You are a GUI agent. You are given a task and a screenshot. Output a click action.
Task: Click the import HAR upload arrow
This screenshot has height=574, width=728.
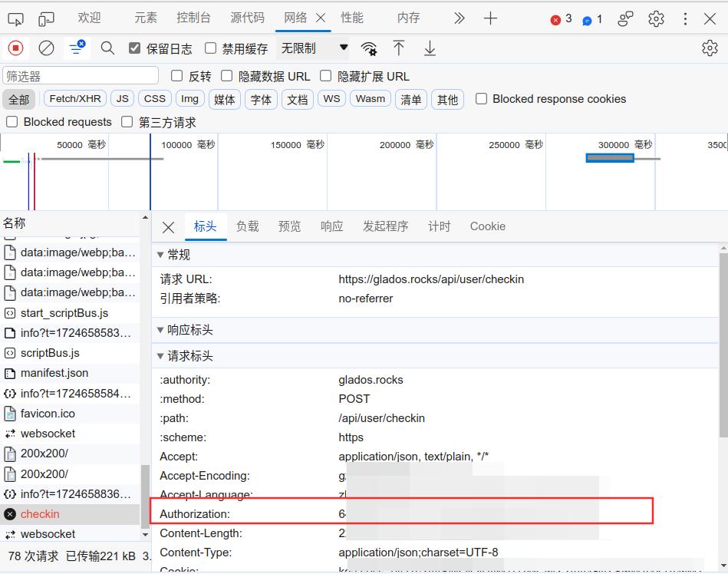pyautogui.click(x=399, y=48)
